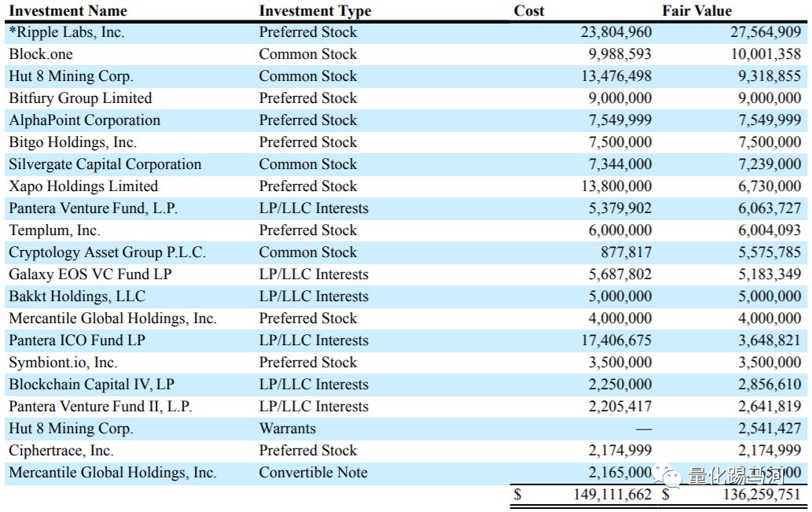Select Pantera Venture Fund, L.P. row

tap(406, 208)
